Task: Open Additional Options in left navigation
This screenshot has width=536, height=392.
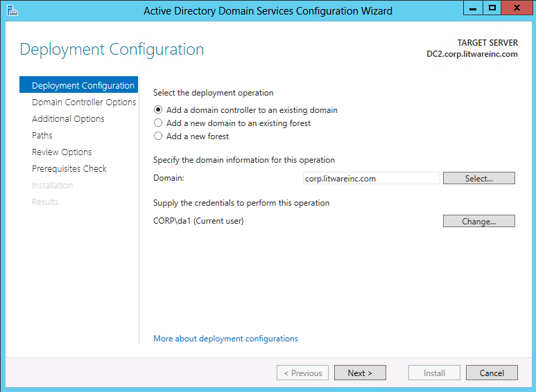Action: (x=68, y=119)
